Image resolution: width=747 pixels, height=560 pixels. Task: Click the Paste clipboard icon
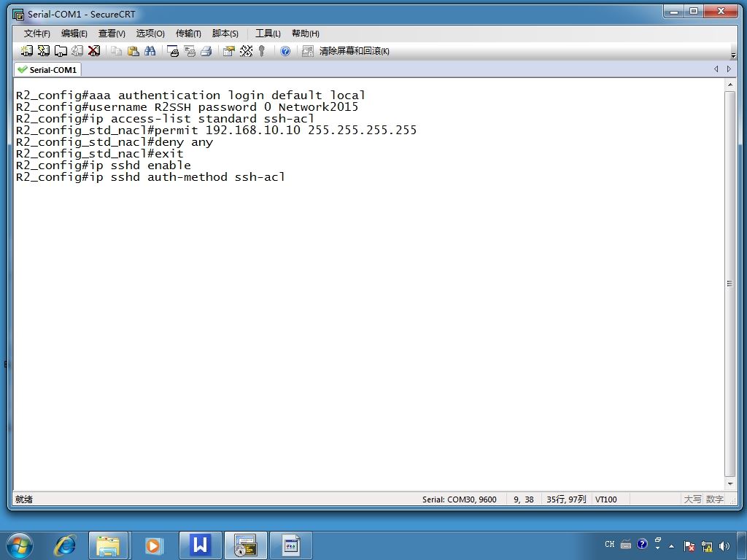pyautogui.click(x=133, y=51)
